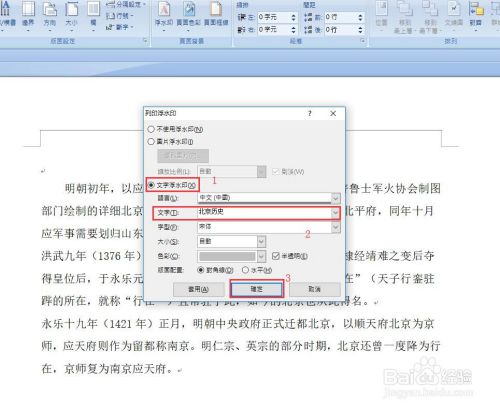Adjust the spacing after stepper arrows

pyautogui.click(x=360, y=30)
